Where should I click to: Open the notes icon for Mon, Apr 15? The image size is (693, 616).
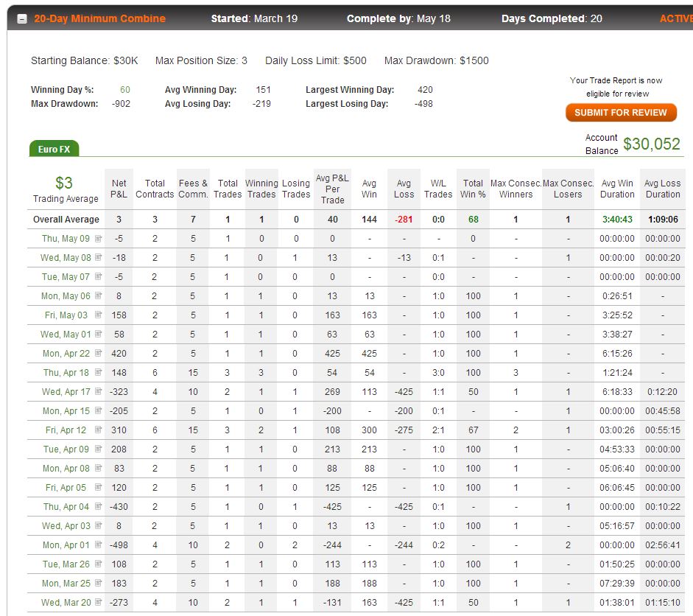pos(98,411)
